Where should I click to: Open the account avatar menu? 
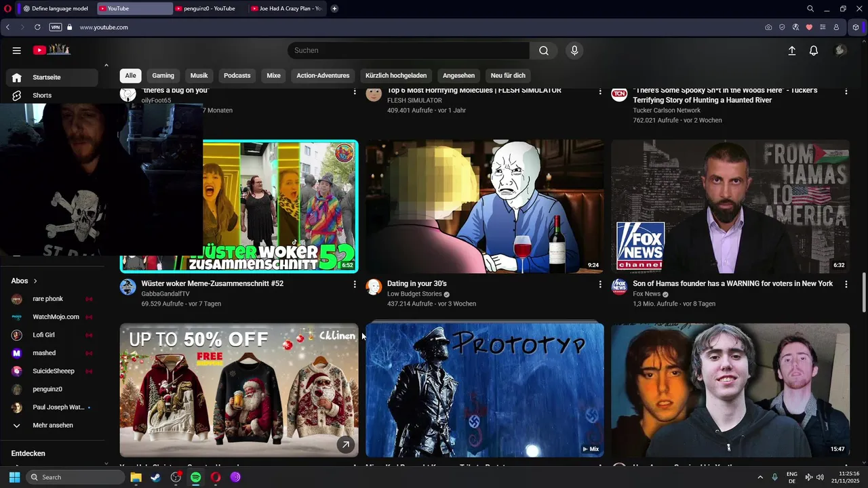click(840, 50)
